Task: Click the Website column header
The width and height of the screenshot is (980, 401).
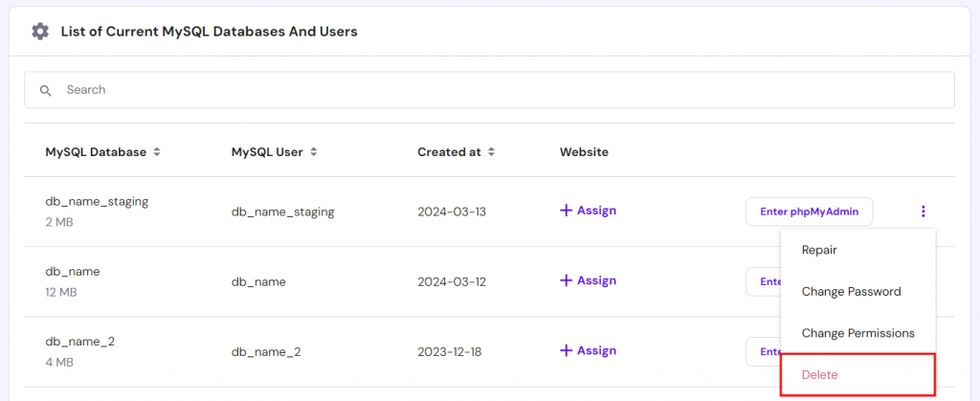Action: click(x=584, y=152)
